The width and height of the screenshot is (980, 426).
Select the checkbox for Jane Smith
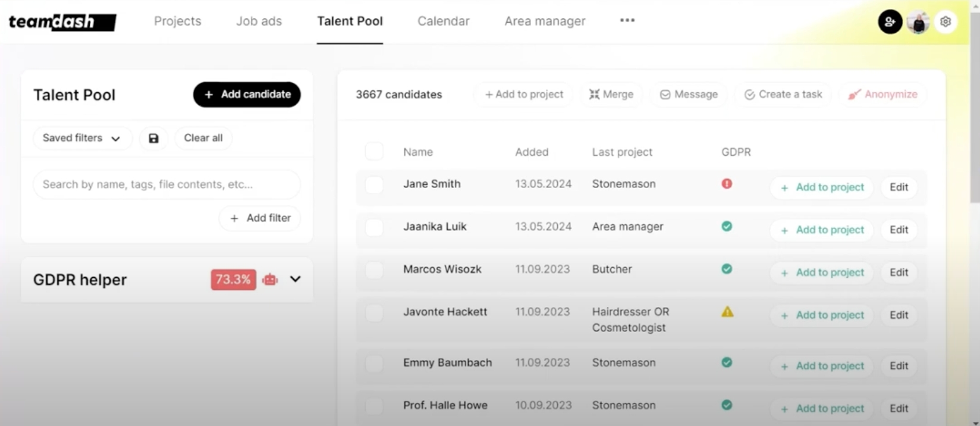[374, 184]
